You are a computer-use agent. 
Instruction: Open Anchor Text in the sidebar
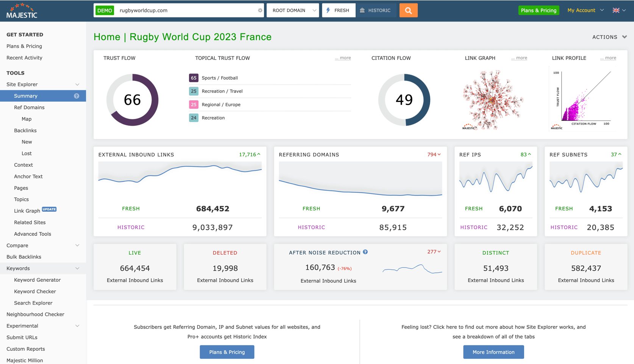click(x=28, y=177)
